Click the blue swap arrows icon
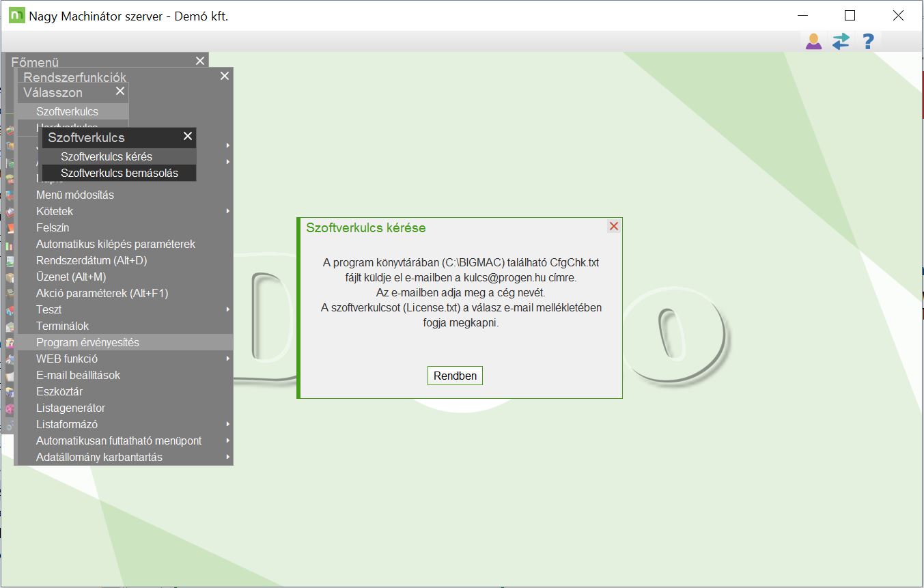 841,42
